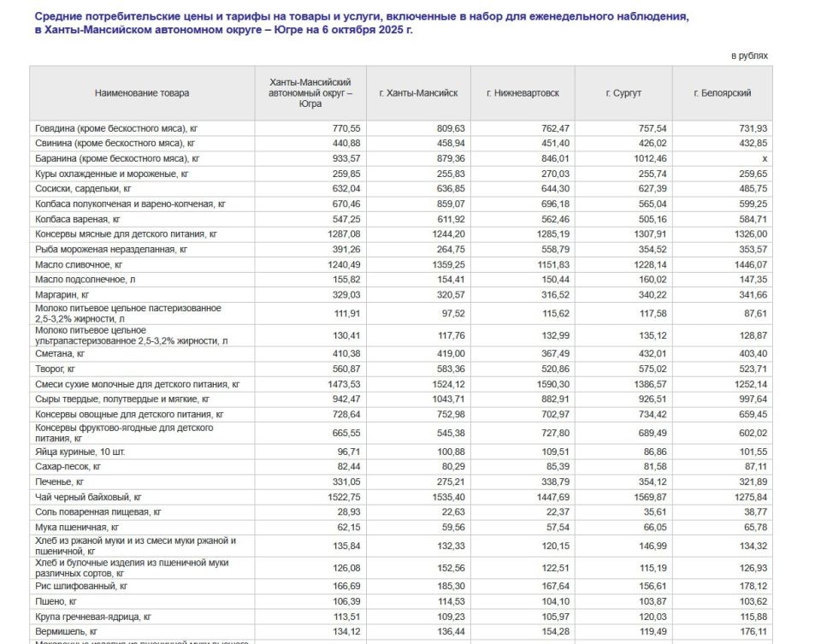Viewport: 821px width, 644px height.
Task: Click the 'Наименование товара' column header
Action: point(142,92)
